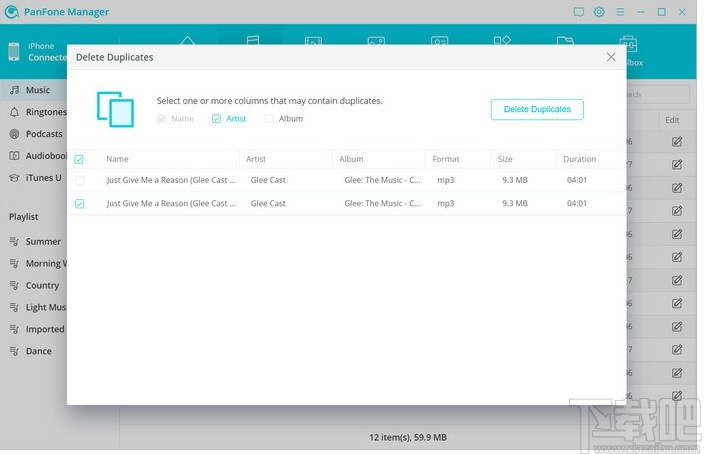Image resolution: width=704 pixels, height=454 pixels.
Task: Open the Audiobooks sidebar section
Action: [x=34, y=156]
